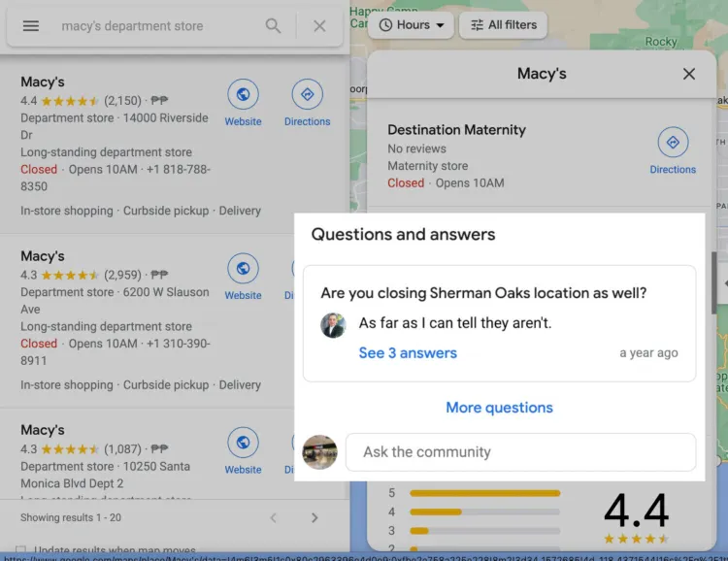This screenshot has height=561, width=728.
Task: Click the 4-star rating bar
Action: point(484,511)
